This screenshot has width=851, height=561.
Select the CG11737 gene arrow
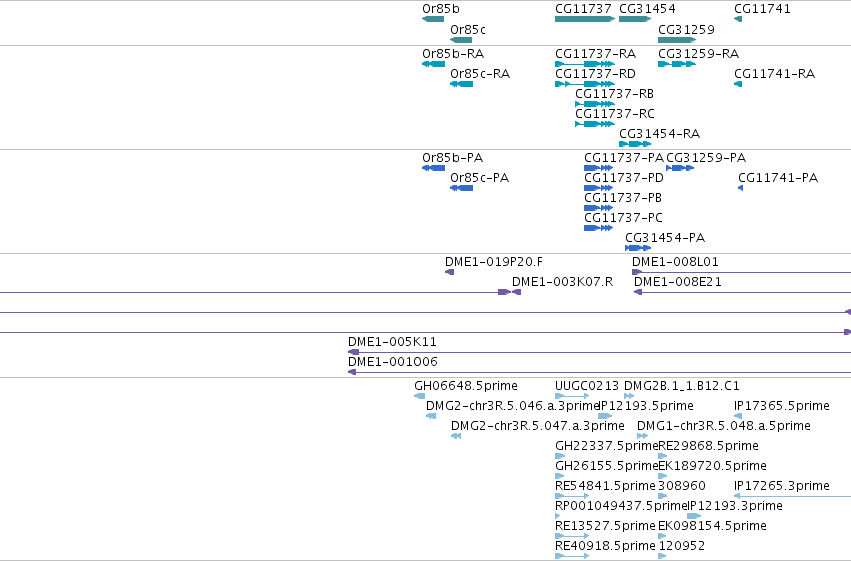585,19
